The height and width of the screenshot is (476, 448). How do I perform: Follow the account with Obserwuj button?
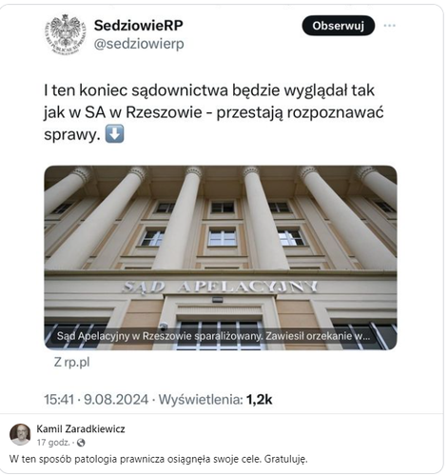[339, 26]
